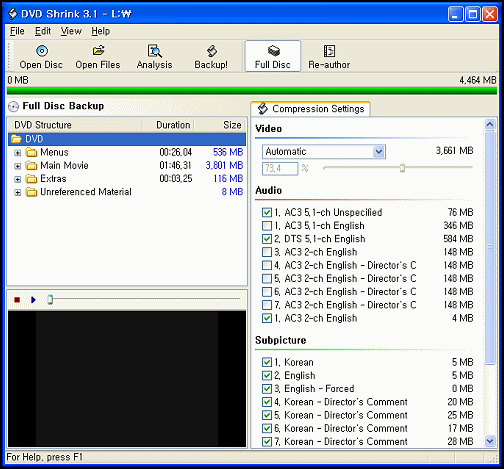Click the green disc capacity bar

pyautogui.click(x=252, y=90)
